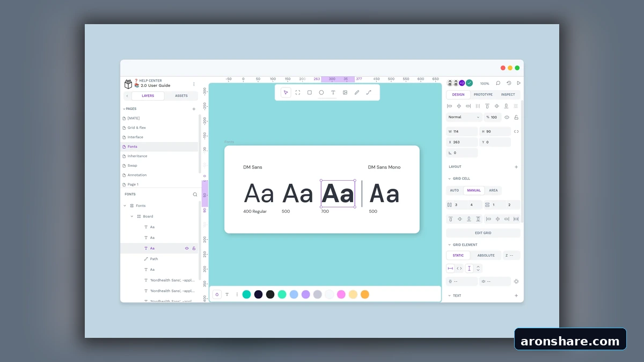The height and width of the screenshot is (362, 644).
Task: Select the Text tool in the top toolbar
Action: pyautogui.click(x=333, y=92)
